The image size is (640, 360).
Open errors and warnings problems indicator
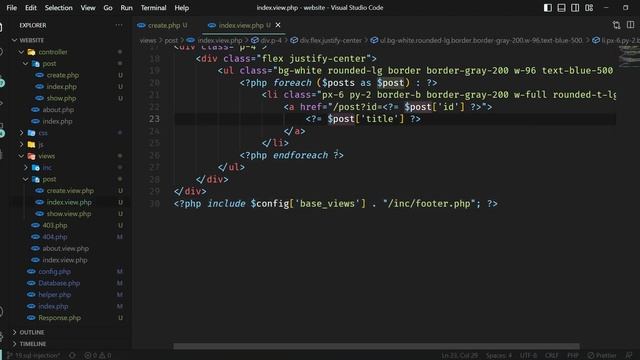98,356
